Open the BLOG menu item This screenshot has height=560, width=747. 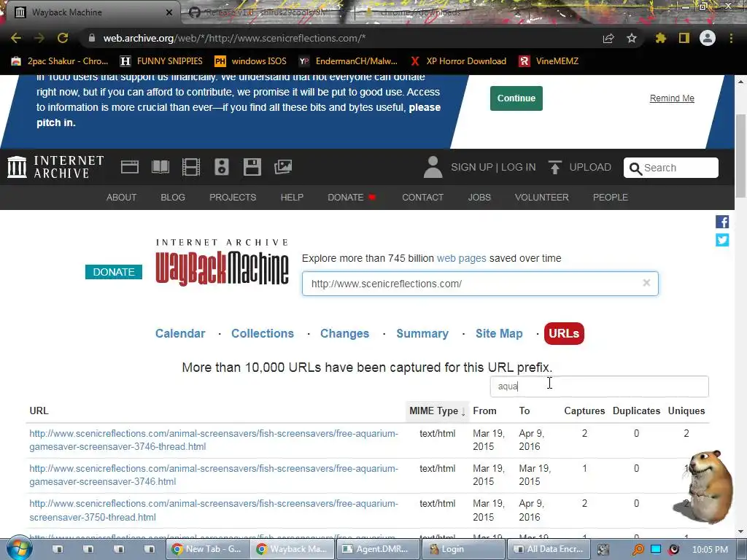click(x=172, y=197)
